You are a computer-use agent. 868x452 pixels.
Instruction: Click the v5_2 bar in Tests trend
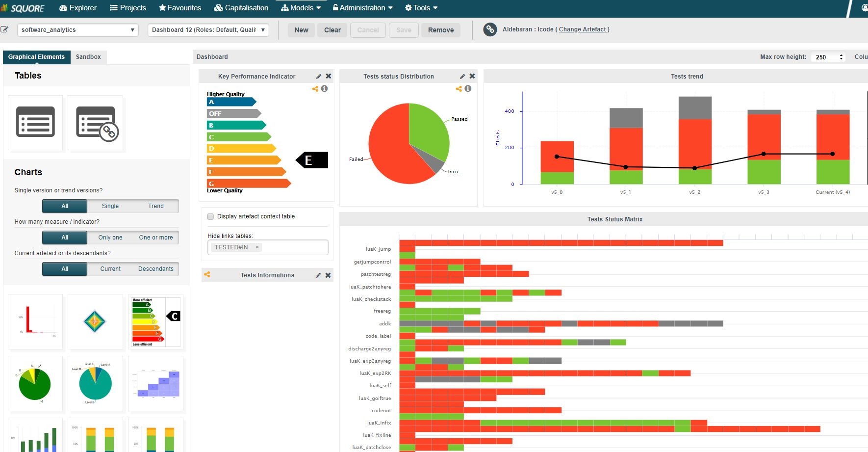tap(695, 140)
